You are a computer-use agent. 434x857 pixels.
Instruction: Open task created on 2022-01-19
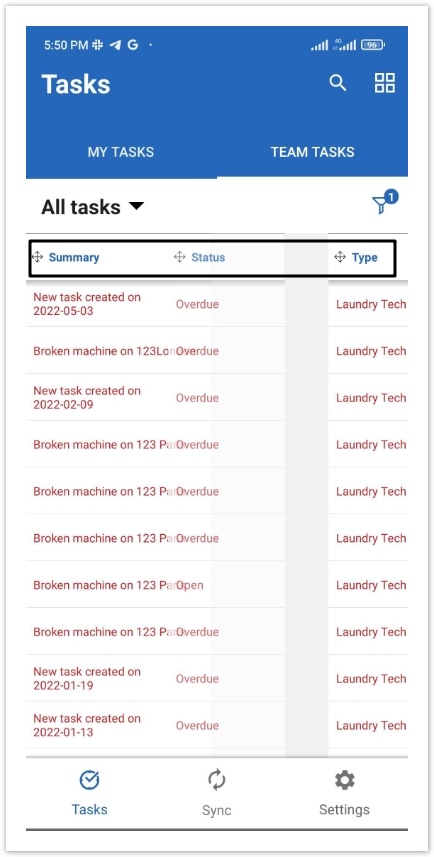tap(217, 678)
